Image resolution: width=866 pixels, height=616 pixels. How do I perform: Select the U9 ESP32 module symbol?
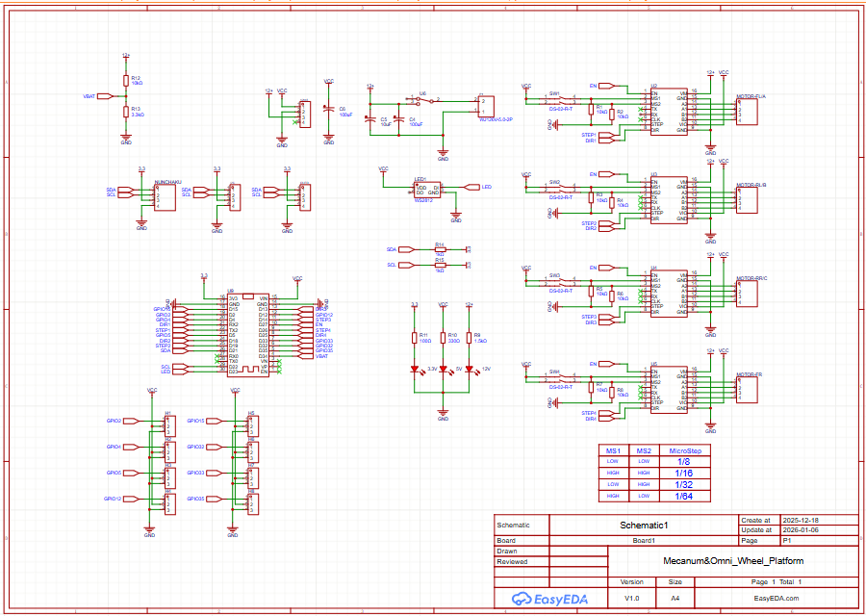[248, 335]
